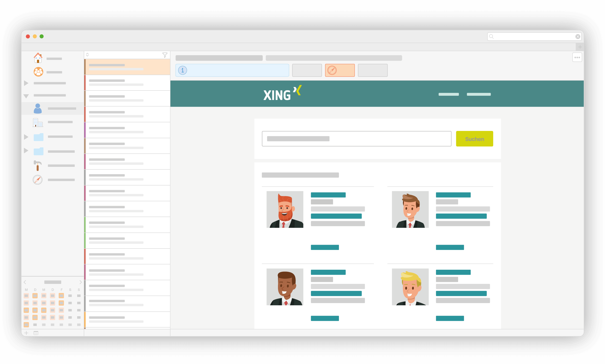Image resolution: width=605 pixels, height=364 pixels.
Task: Click the blond man's name link
Action: pos(453,272)
